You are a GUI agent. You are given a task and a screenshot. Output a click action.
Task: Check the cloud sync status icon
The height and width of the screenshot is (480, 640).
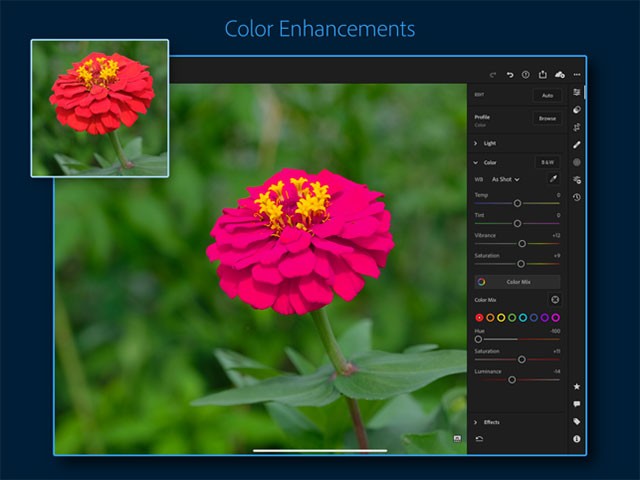(559, 75)
